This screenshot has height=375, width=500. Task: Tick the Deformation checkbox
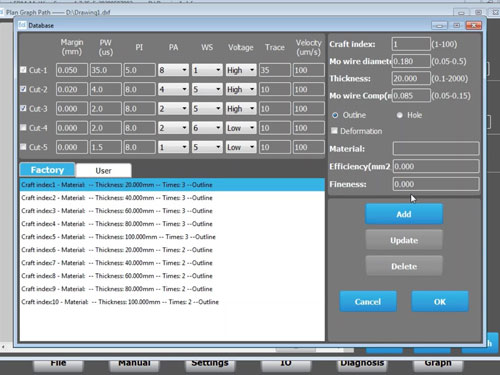[x=334, y=131]
